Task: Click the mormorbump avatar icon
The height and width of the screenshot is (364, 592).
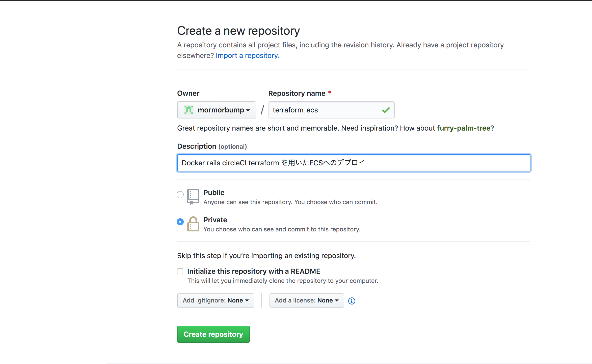Action: (x=189, y=110)
